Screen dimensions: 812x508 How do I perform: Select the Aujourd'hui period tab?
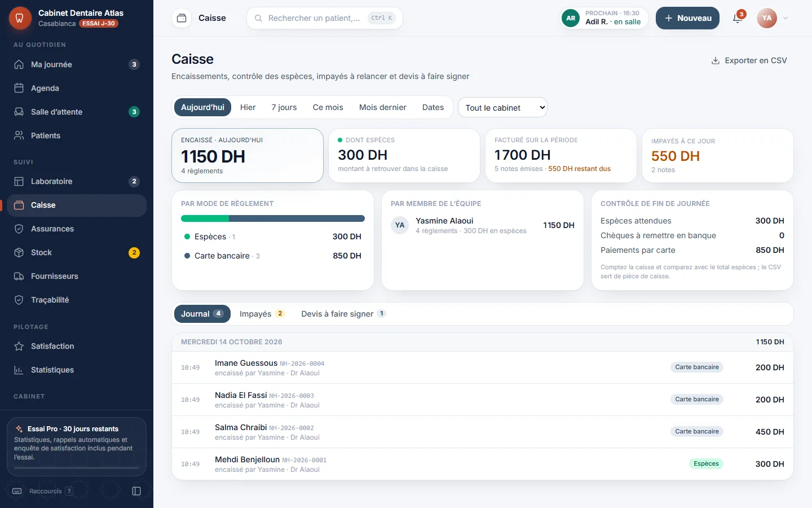(202, 107)
